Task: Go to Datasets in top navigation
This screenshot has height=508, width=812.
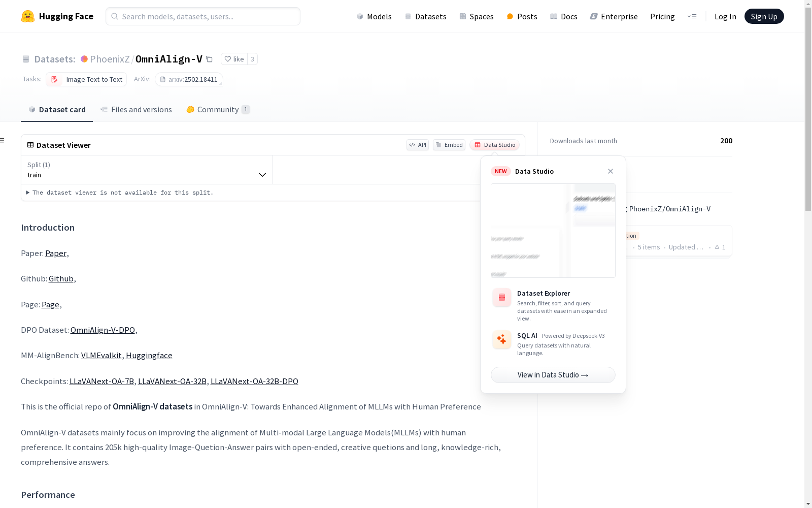Action: coord(425,16)
